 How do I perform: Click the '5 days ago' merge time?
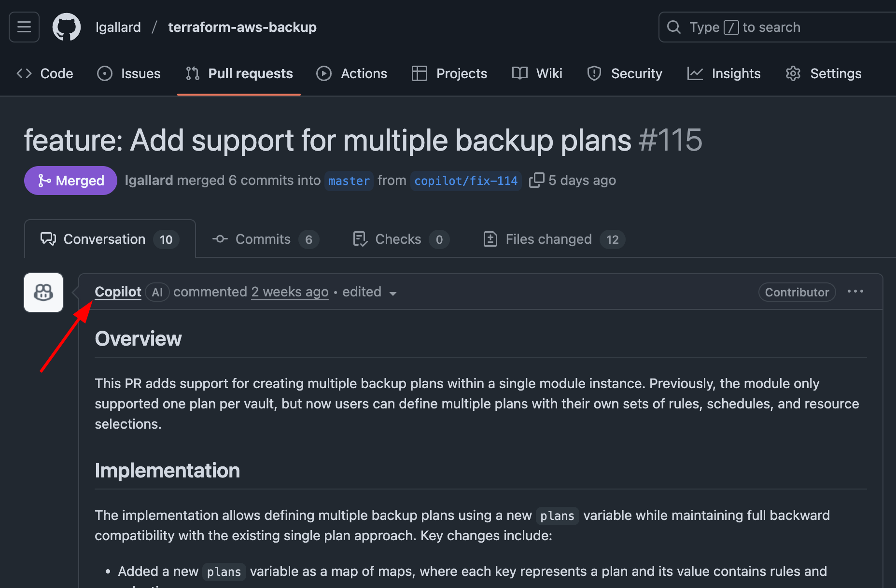[582, 181]
